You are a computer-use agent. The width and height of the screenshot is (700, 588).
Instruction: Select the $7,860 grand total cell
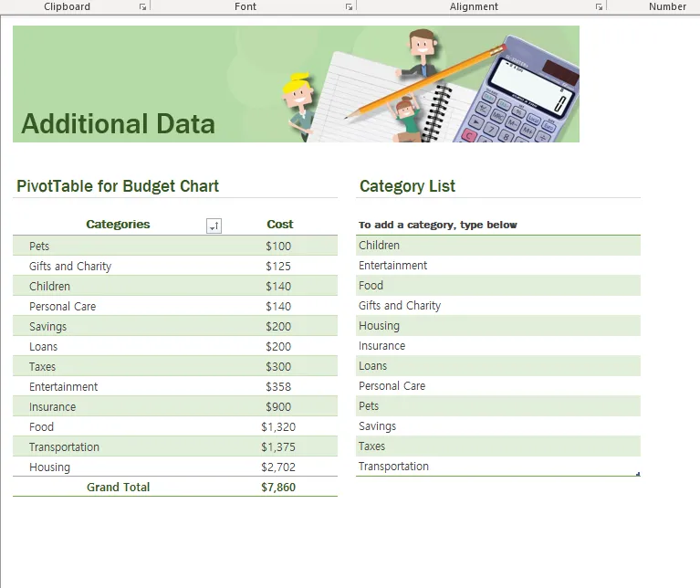278,487
